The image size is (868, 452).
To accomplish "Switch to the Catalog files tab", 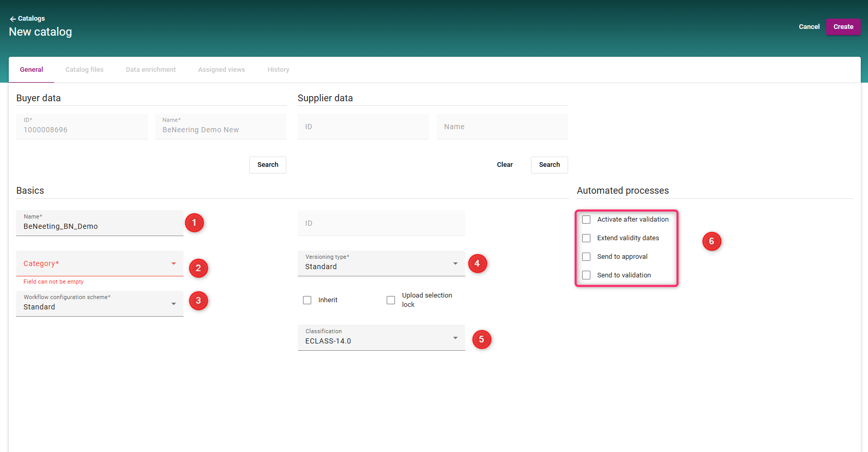I will tap(84, 70).
